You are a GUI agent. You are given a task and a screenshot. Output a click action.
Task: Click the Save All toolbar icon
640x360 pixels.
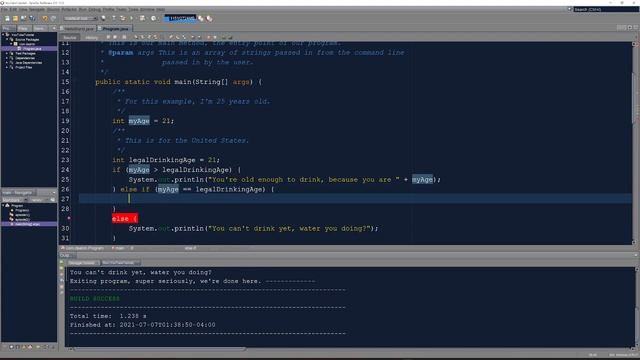pos(32,18)
